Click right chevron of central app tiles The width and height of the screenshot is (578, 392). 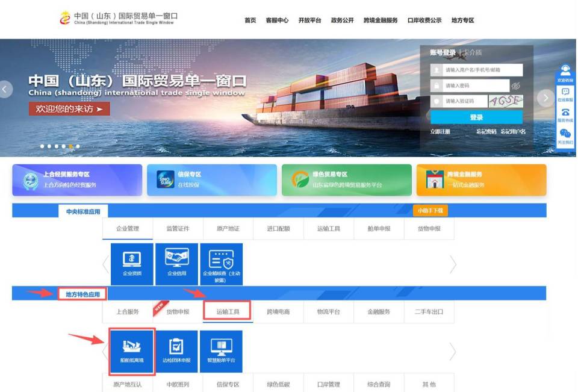[453, 264]
